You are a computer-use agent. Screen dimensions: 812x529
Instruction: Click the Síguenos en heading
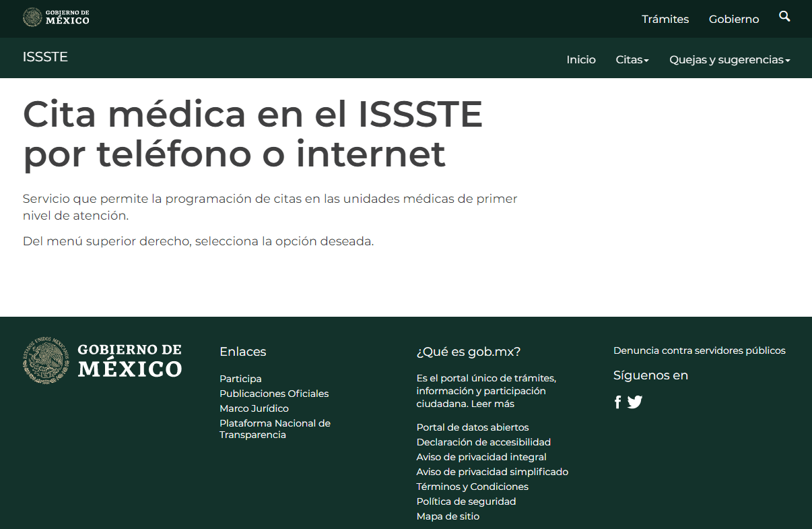pos(650,375)
